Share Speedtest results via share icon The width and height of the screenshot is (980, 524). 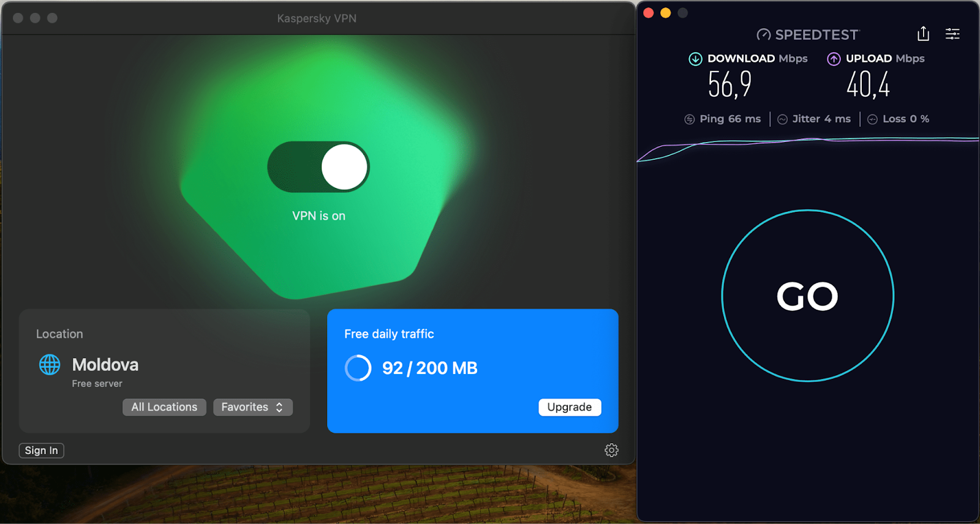click(924, 34)
